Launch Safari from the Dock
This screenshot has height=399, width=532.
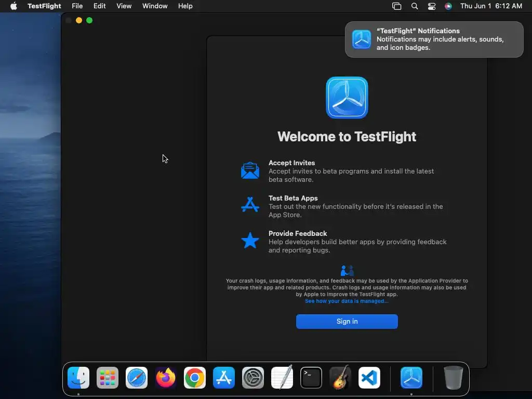click(137, 378)
